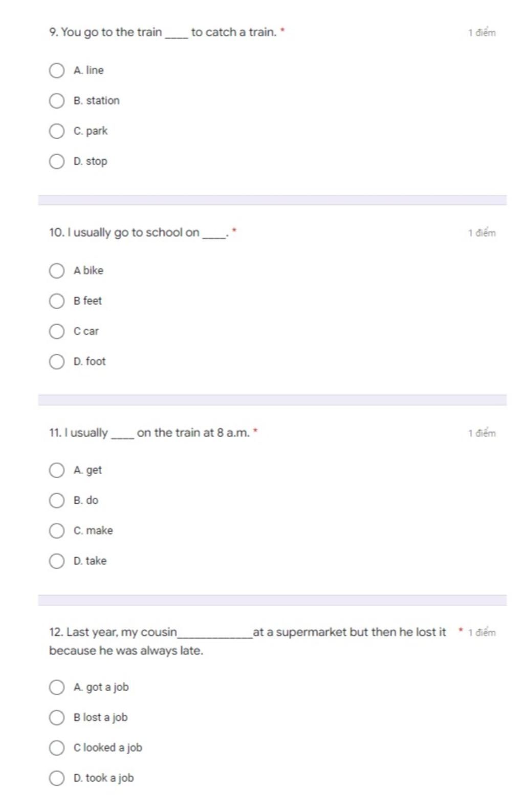Image resolution: width=524 pixels, height=812 pixels.
Task: Choose A. got a job option
Action: coord(57,688)
